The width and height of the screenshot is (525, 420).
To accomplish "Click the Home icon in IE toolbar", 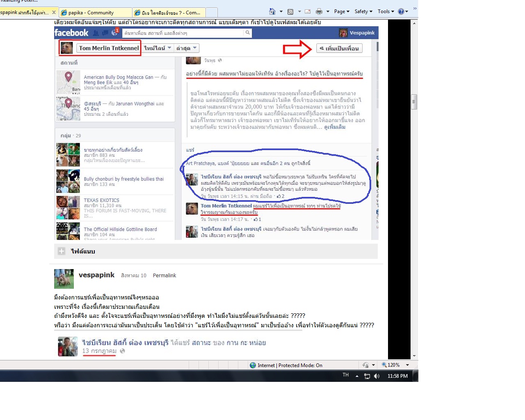I will click(x=272, y=11).
